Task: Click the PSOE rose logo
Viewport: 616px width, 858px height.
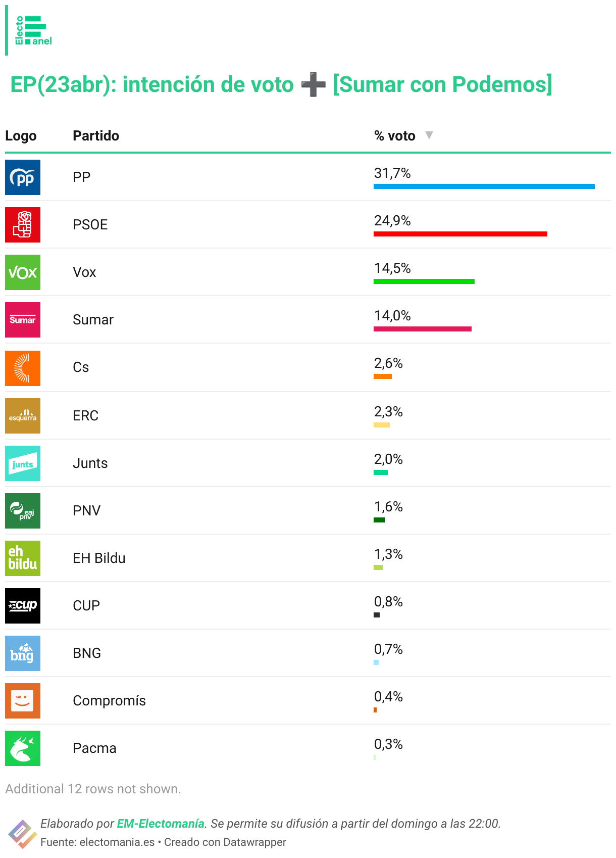Action: 23,225
